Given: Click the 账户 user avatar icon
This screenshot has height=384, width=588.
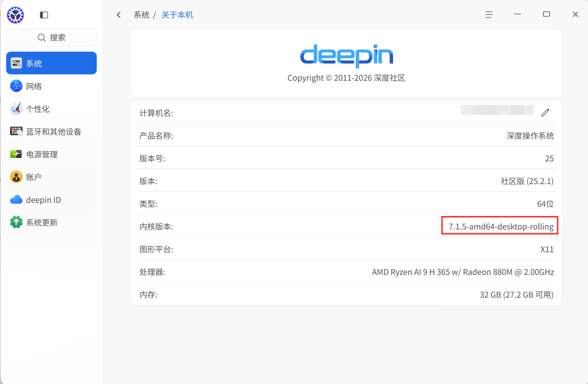Looking at the screenshot, I should tap(16, 177).
